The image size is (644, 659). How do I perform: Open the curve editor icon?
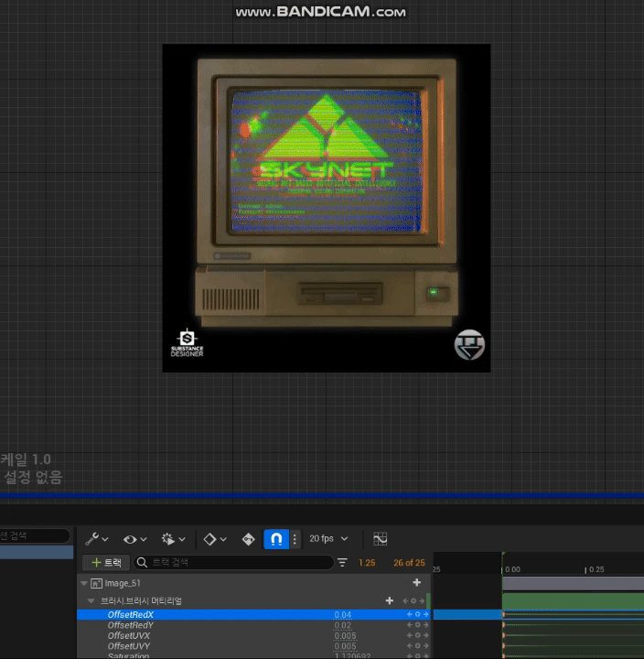coord(381,539)
